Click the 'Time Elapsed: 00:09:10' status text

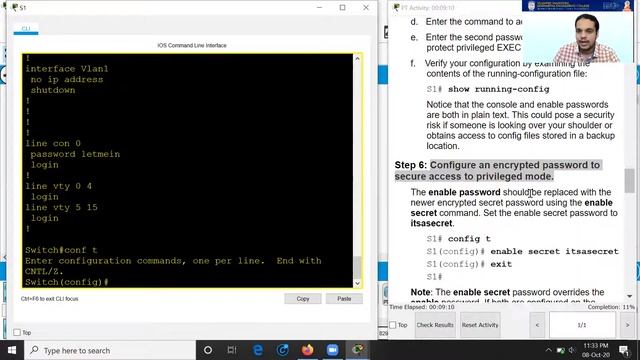pos(422,307)
